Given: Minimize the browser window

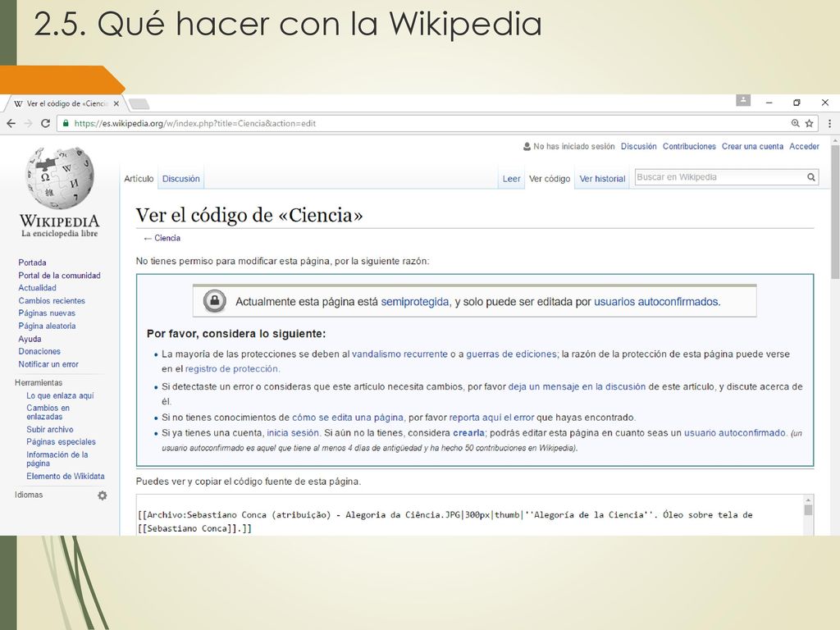Looking at the screenshot, I should tap(769, 103).
